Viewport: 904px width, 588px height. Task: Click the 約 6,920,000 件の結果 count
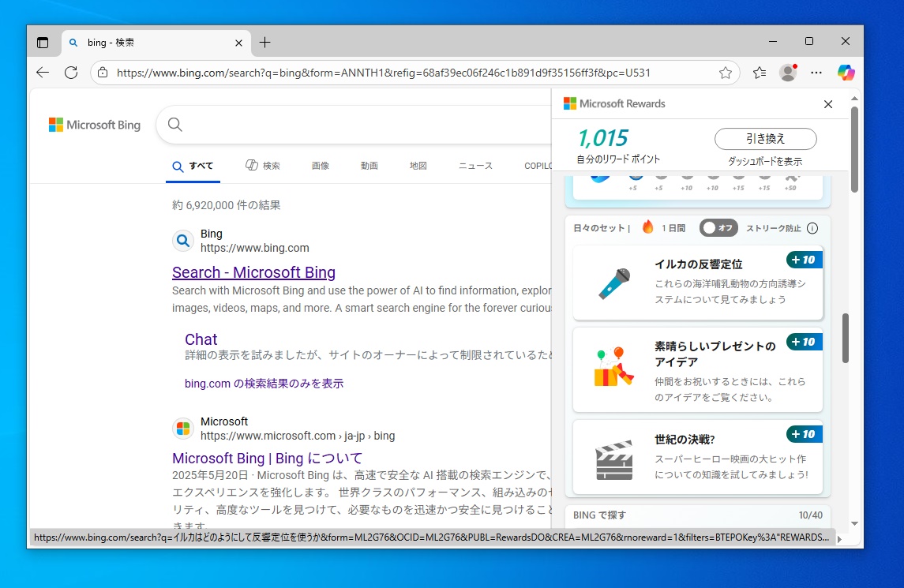(x=226, y=205)
